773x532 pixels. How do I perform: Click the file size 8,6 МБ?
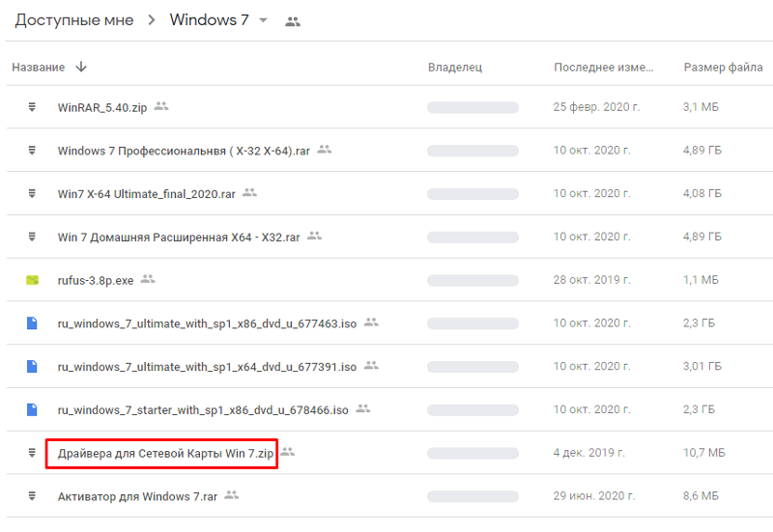tap(701, 496)
